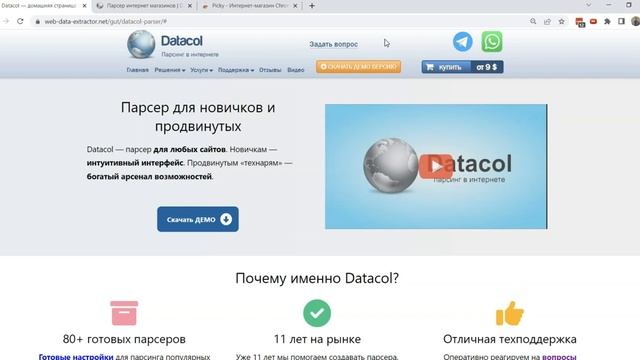Close the Datacol home tab
Image resolution: width=640 pixels, height=360 pixels.
pos(84,6)
